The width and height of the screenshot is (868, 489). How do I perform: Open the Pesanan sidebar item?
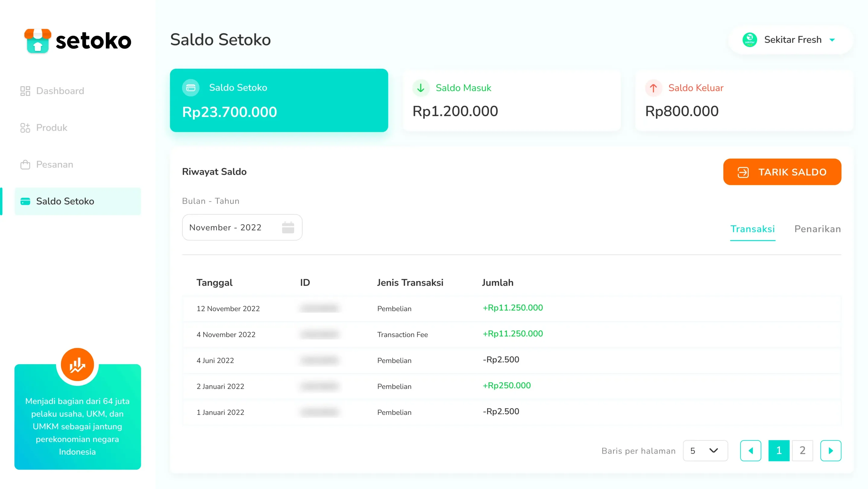tap(46, 165)
